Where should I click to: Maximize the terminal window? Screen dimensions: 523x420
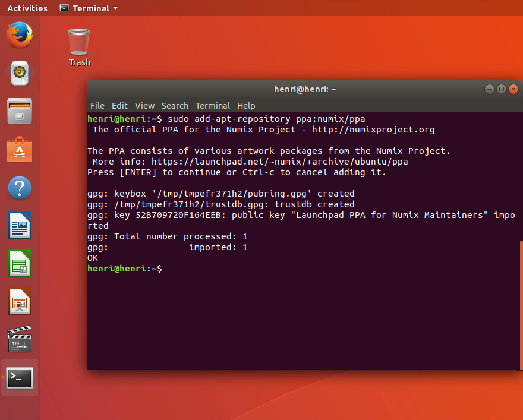[502, 89]
